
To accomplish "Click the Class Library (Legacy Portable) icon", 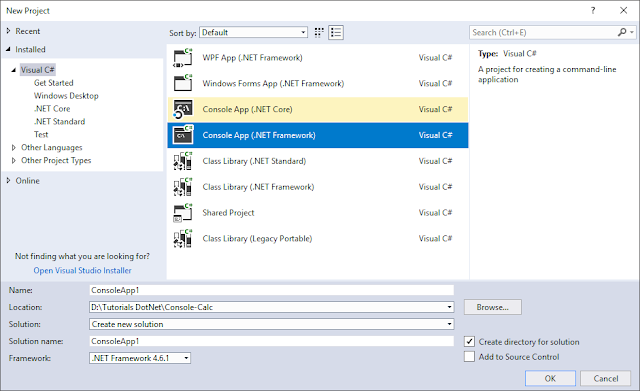I will [x=182, y=238].
